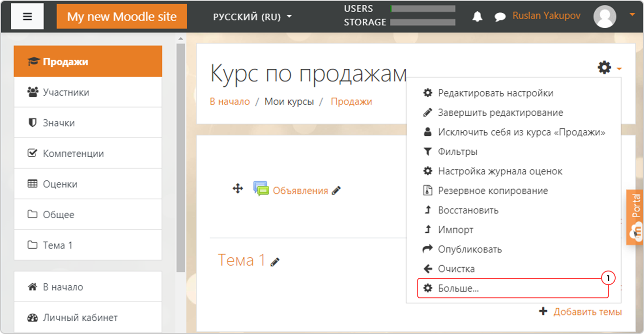The width and height of the screenshot is (644, 334).
Task: Click the My new Moodle site button
Action: pyautogui.click(x=122, y=17)
